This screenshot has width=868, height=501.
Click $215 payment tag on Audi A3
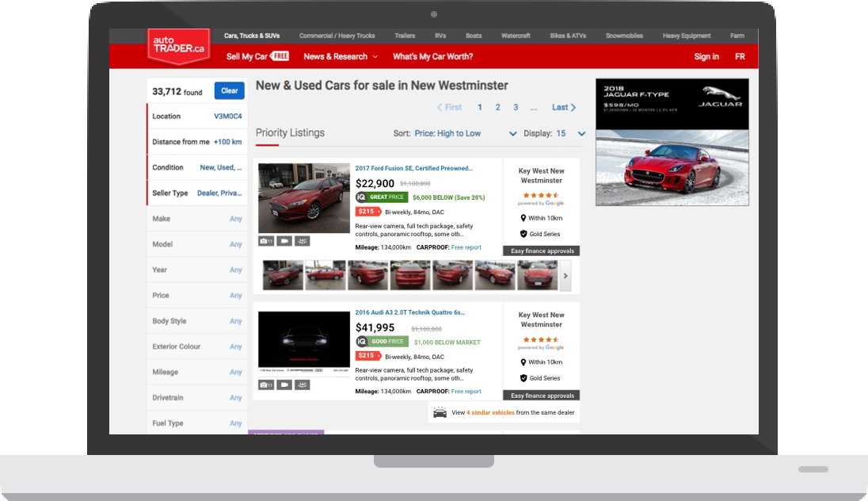[368, 356]
